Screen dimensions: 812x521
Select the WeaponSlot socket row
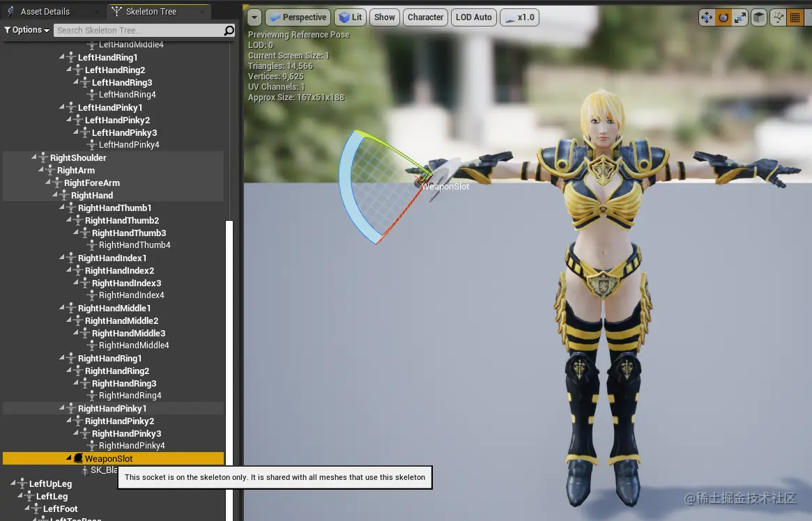click(x=114, y=458)
